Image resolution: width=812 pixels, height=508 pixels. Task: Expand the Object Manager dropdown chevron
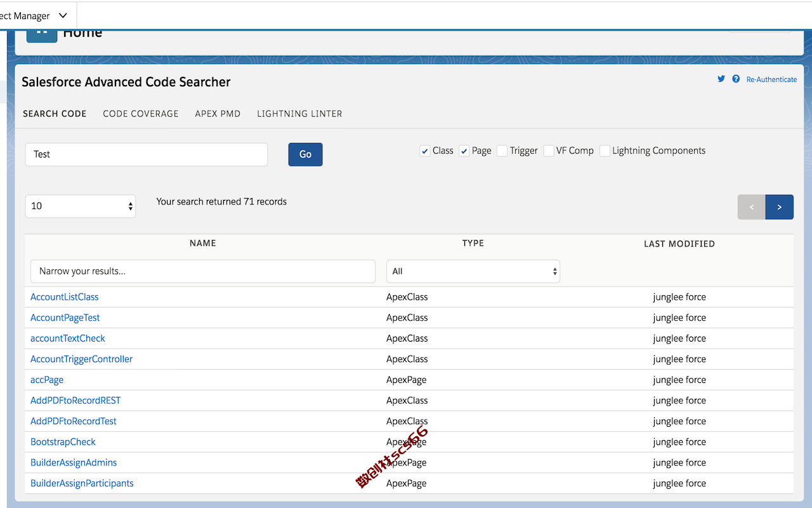pos(62,15)
